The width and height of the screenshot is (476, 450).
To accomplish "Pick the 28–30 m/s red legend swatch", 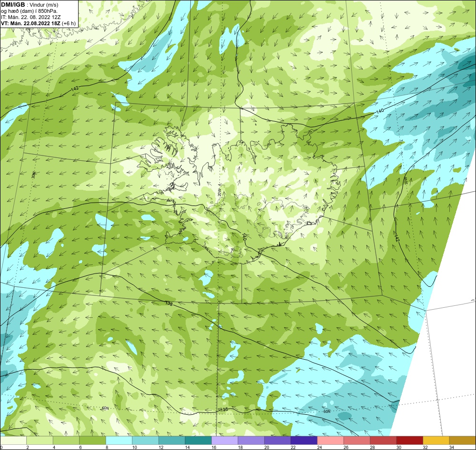I will 383,440.
